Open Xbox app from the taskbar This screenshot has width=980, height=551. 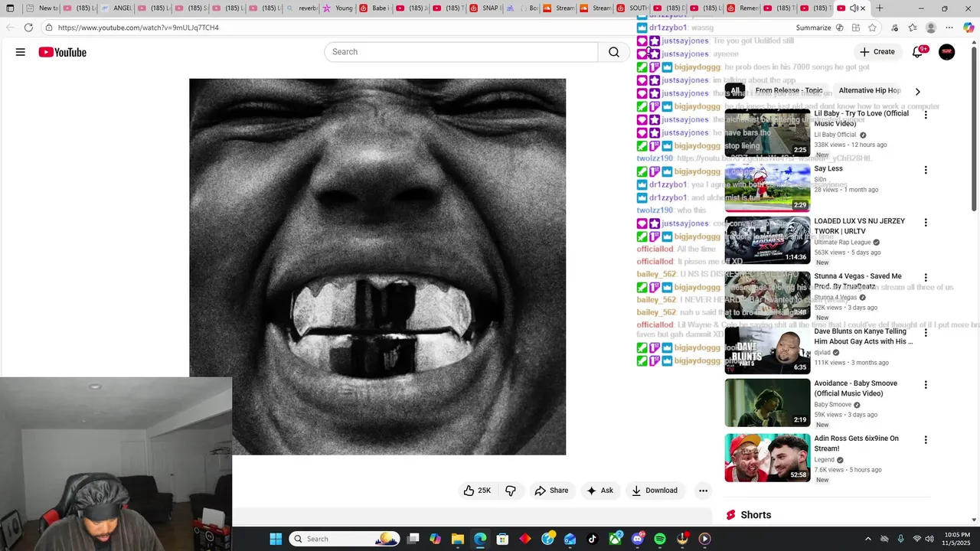pyautogui.click(x=615, y=539)
